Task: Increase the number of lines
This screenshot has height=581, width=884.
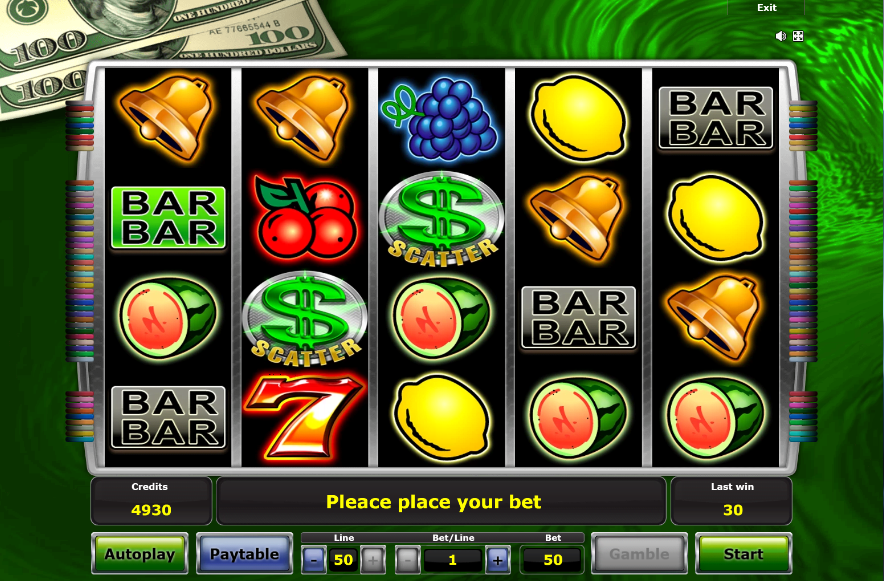Action: 373,560
